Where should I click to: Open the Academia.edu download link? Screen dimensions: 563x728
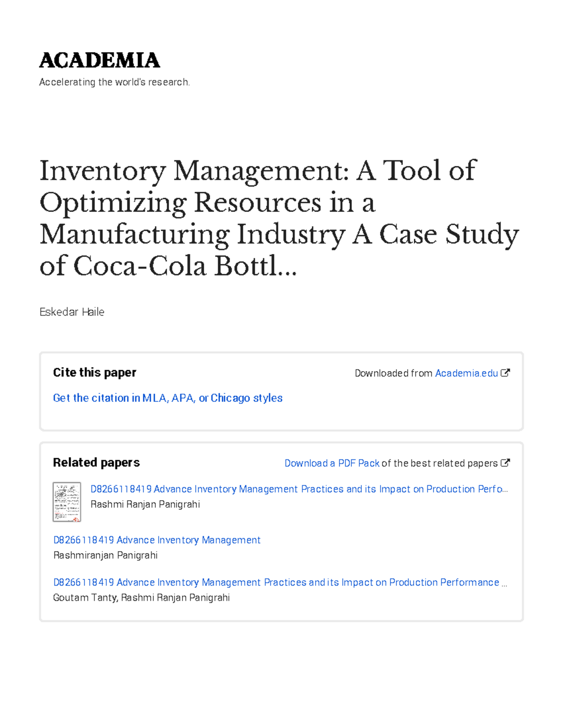[466, 373]
